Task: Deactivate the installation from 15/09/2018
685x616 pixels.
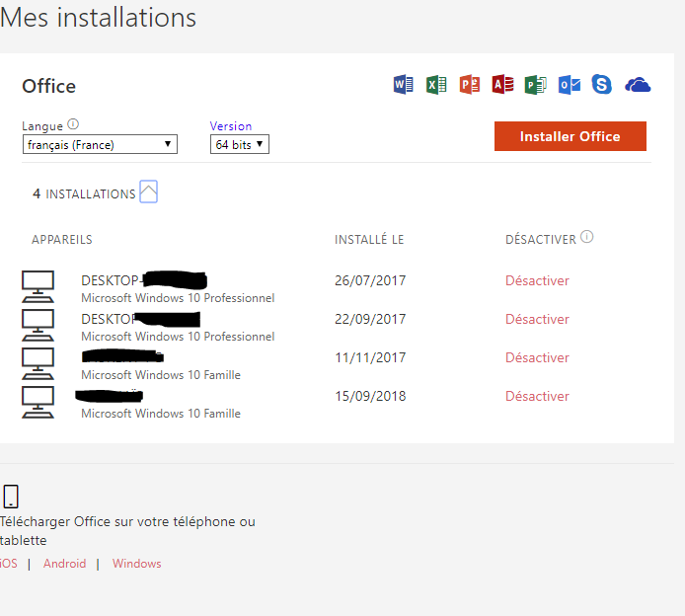Action: (537, 396)
